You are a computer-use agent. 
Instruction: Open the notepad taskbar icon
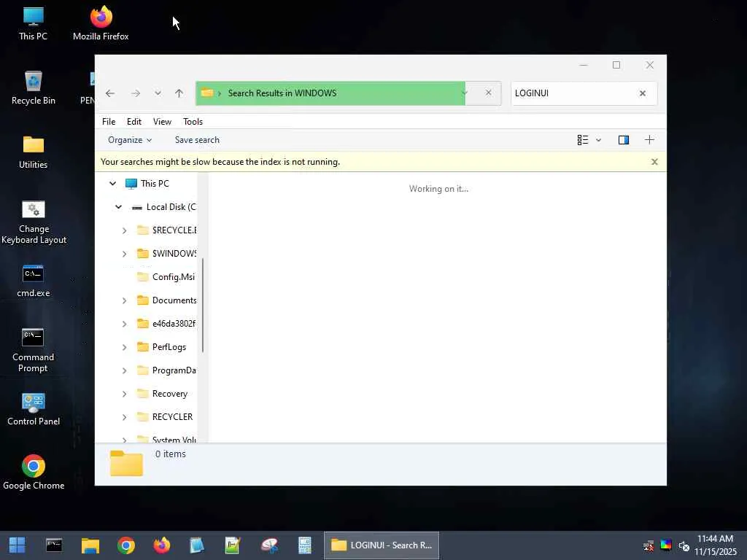197,545
